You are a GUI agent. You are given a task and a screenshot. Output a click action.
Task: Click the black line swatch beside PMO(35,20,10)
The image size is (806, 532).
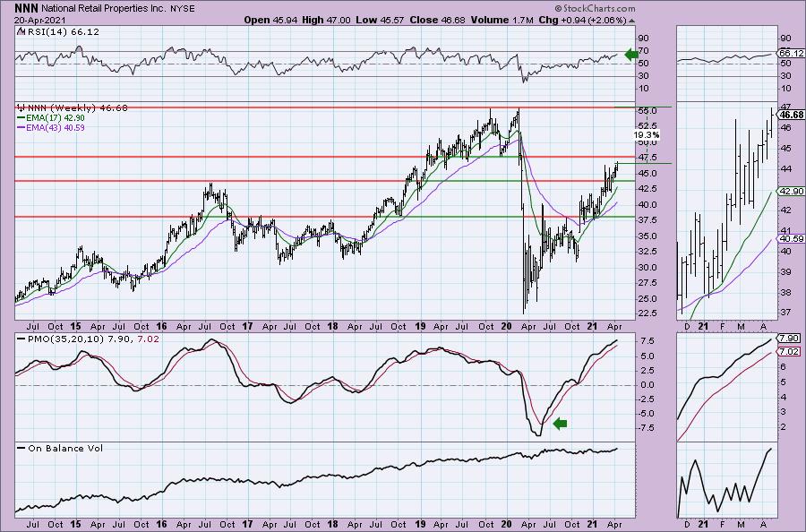[x=21, y=339]
